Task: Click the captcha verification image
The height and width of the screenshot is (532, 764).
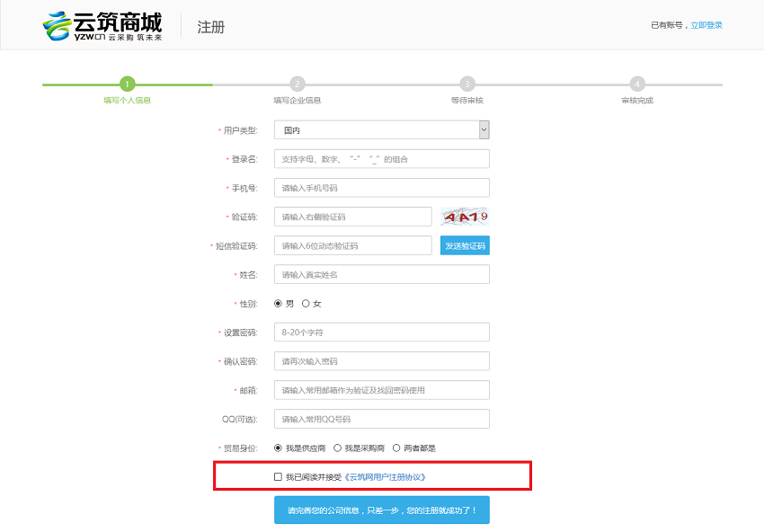Action: tap(465, 217)
